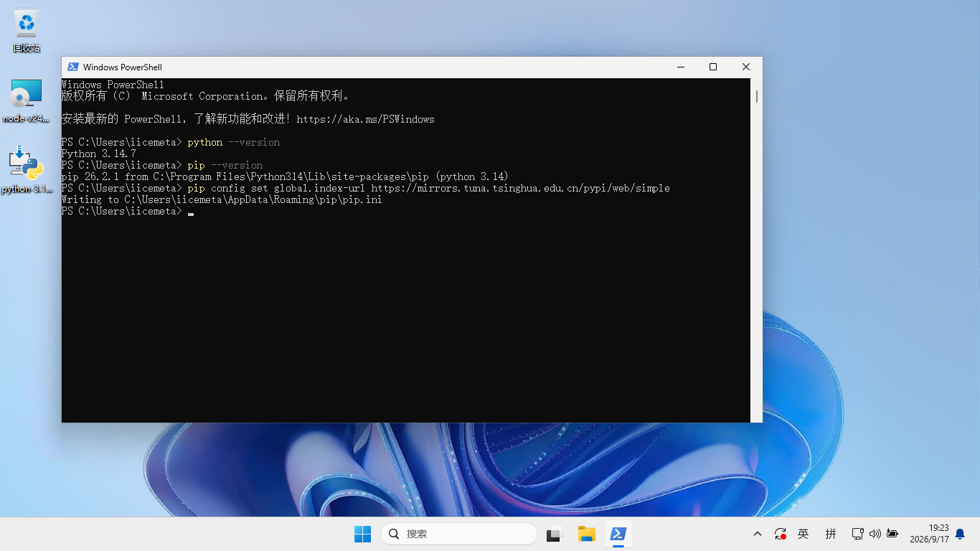Click the "Writing to" pip.ini output line
The height and width of the screenshot is (551, 980).
click(222, 199)
